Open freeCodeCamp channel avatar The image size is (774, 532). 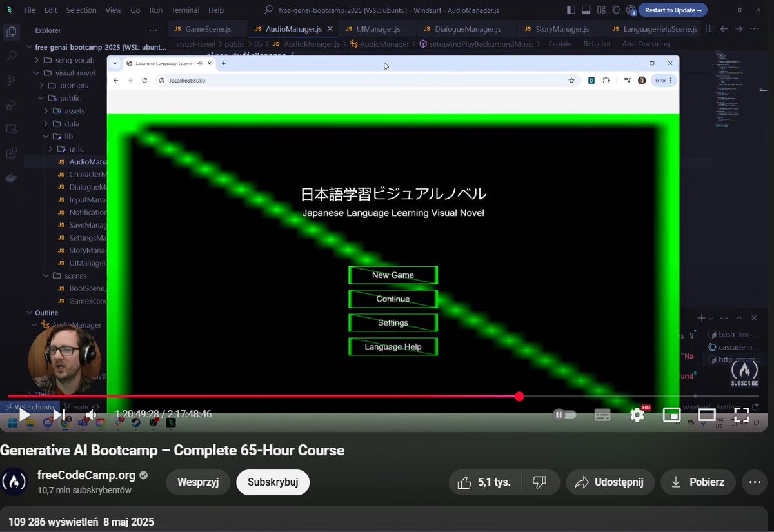click(x=14, y=482)
